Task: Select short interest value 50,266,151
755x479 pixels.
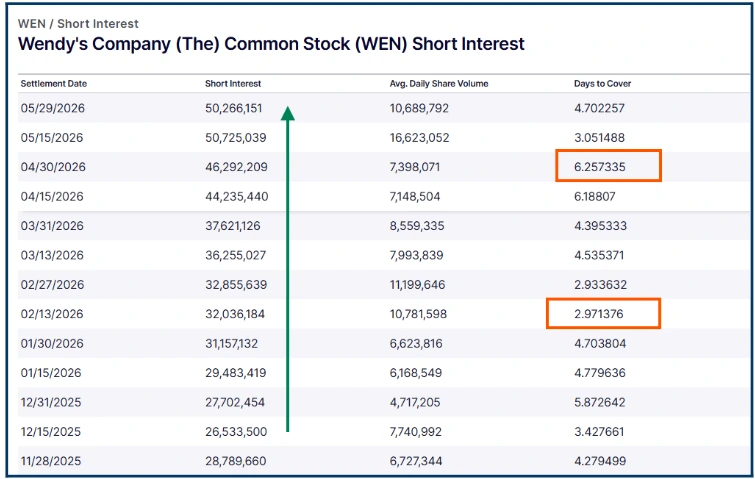Action: pyautogui.click(x=234, y=108)
